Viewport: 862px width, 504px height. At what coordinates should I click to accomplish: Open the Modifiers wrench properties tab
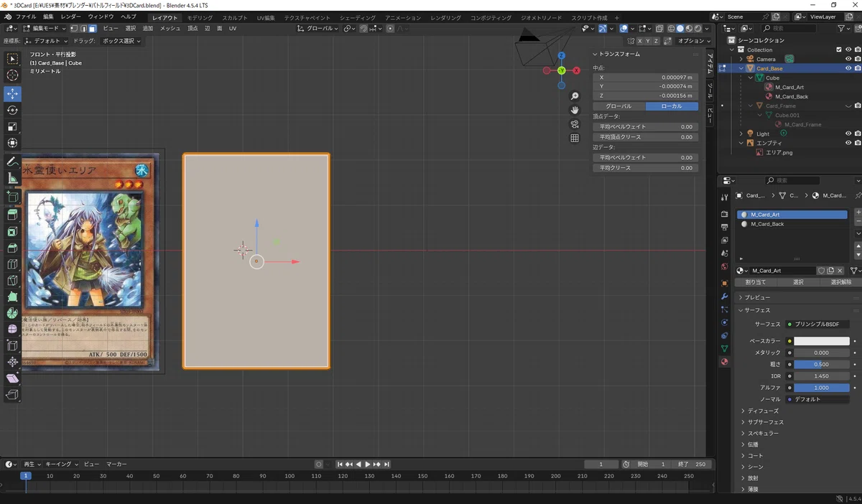[724, 296]
